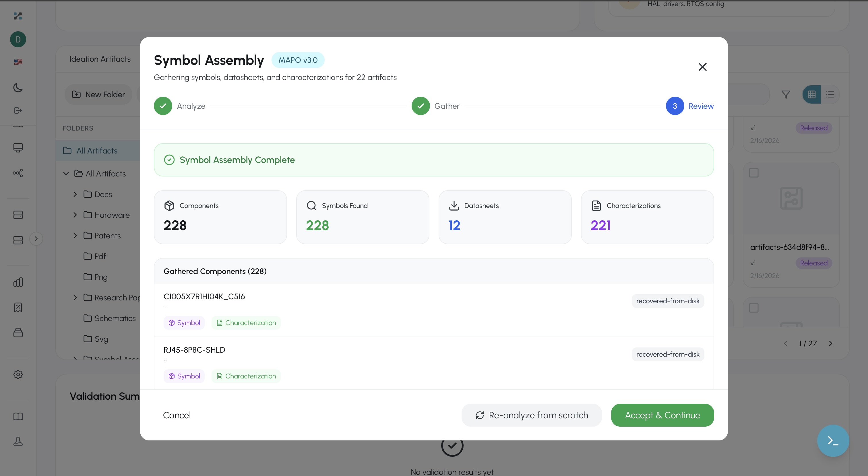Open the D user avatar
The image size is (868, 476).
(18, 39)
